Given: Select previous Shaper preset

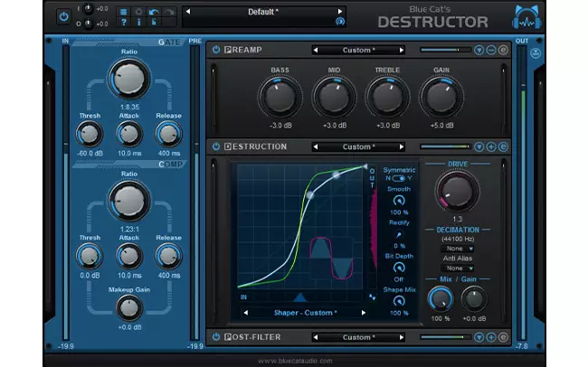Looking at the screenshot, I should [x=246, y=313].
